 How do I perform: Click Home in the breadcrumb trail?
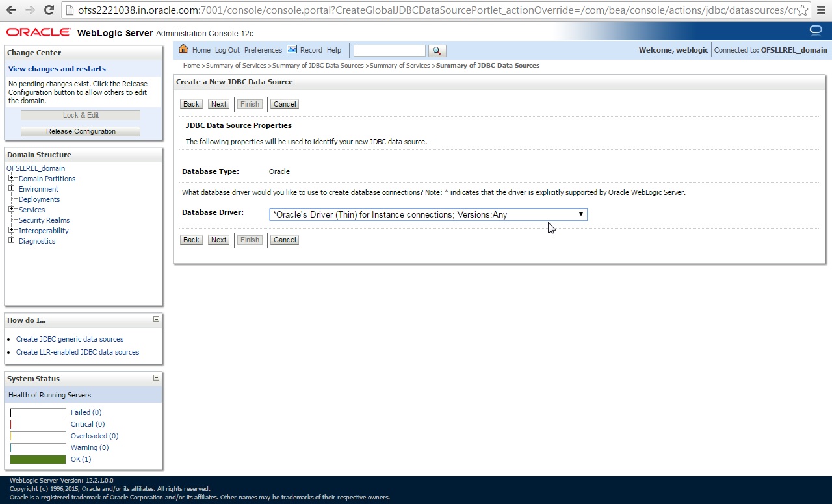click(x=191, y=66)
